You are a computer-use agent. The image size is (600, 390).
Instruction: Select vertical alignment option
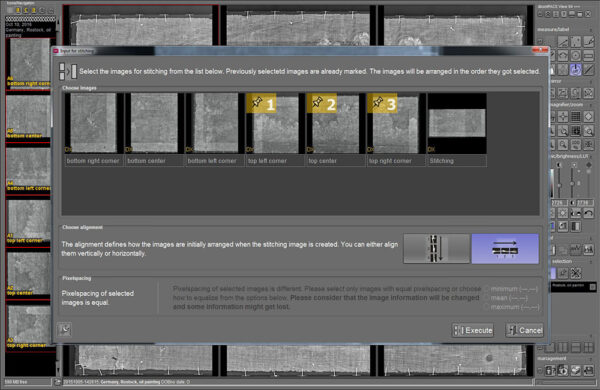click(x=437, y=249)
